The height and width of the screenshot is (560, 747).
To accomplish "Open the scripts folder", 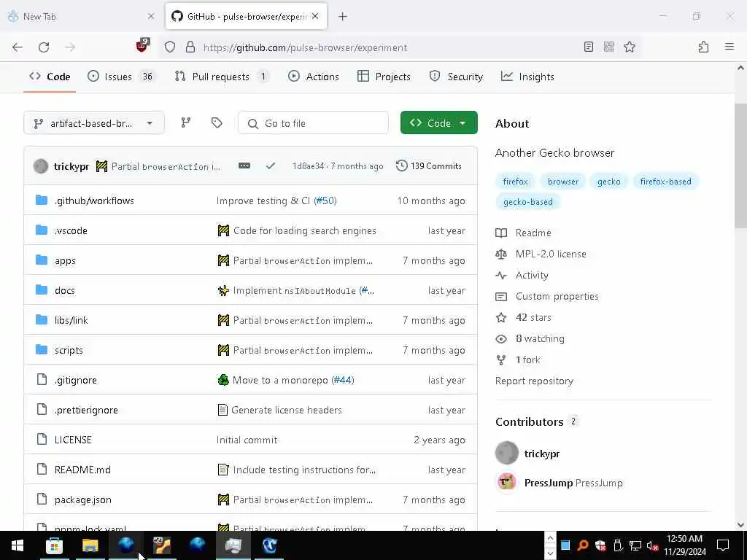I will [69, 351].
